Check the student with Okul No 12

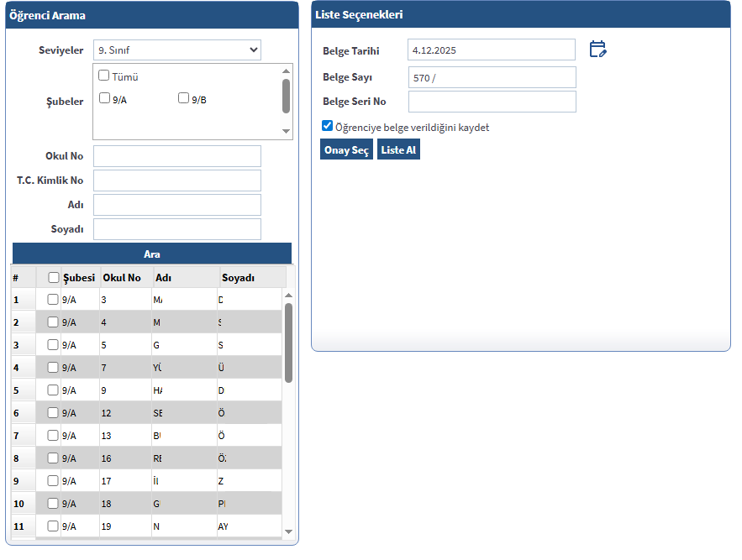[x=53, y=413]
